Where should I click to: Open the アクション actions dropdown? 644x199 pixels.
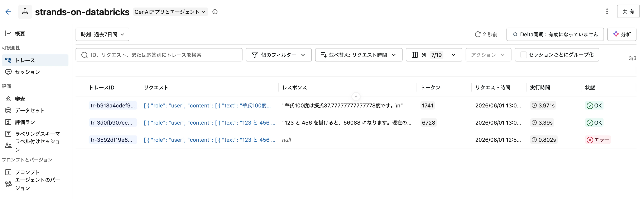[488, 55]
